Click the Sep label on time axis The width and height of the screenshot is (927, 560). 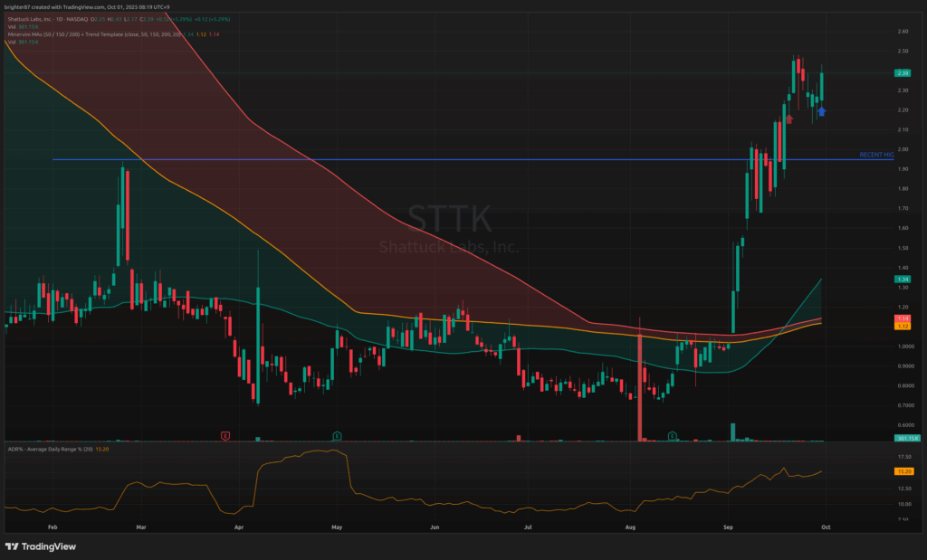click(x=729, y=525)
